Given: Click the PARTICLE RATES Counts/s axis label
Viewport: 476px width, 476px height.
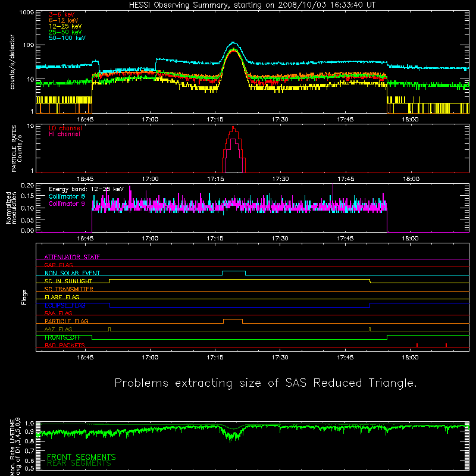Looking at the screenshot, I should [17, 149].
